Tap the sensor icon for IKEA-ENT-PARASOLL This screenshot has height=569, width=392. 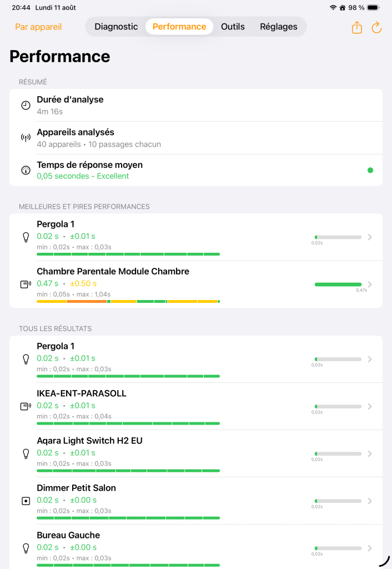click(26, 406)
